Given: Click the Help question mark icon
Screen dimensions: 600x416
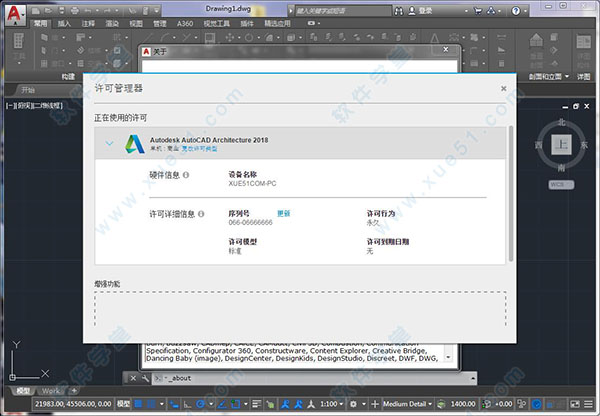Looking at the screenshot, I should coord(516,11).
